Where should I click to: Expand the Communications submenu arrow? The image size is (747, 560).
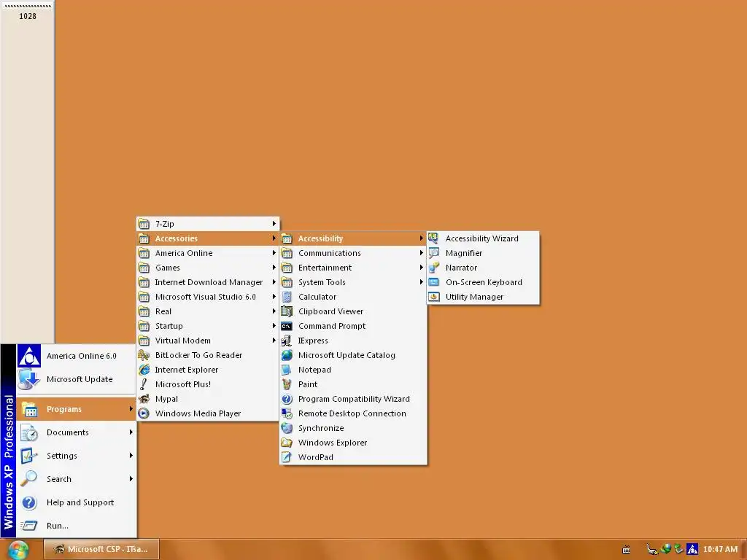click(x=421, y=253)
